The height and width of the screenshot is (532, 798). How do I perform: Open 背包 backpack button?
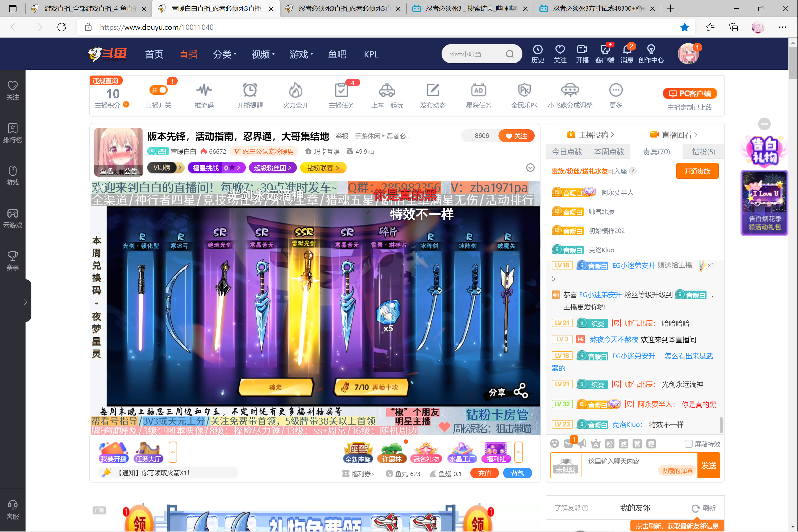tap(517, 473)
